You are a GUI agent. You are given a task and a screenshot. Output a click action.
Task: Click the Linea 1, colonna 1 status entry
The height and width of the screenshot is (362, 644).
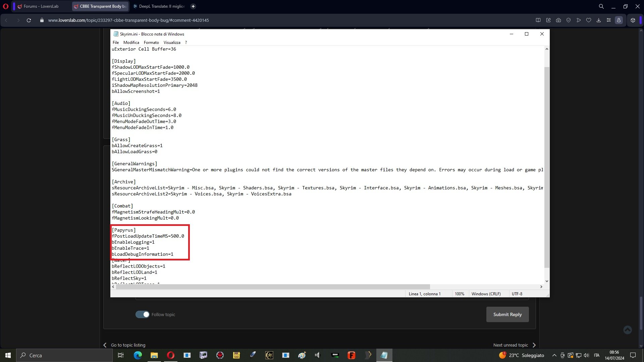pos(425,294)
